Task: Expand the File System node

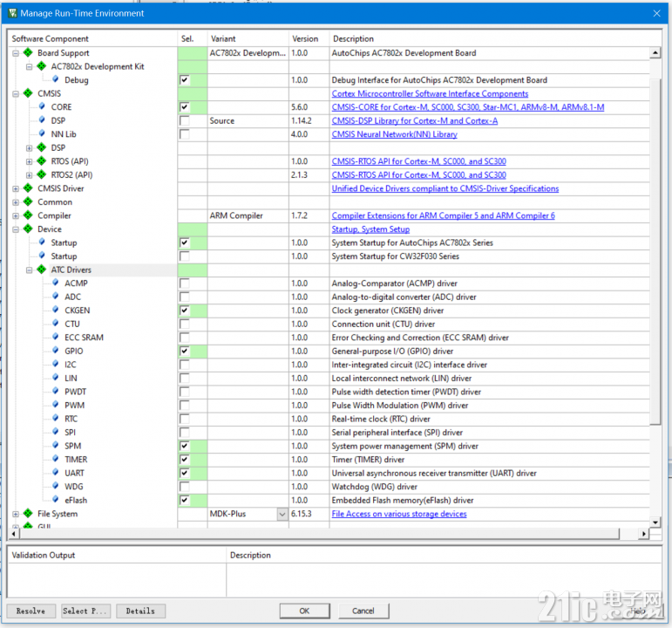Action: (16, 514)
